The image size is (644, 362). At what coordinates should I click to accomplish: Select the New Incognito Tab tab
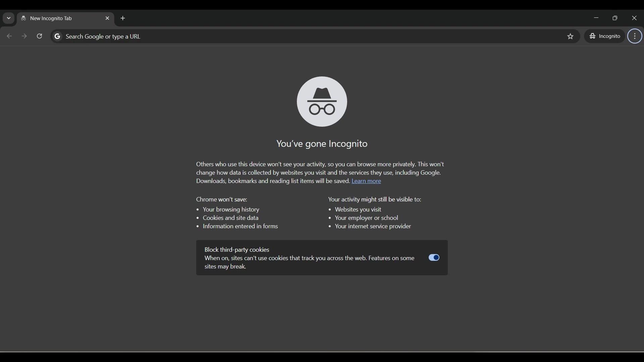(65, 18)
